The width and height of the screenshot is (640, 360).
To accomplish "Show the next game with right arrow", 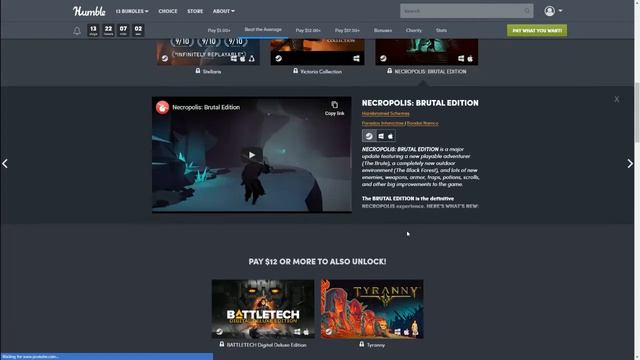I will [630, 164].
